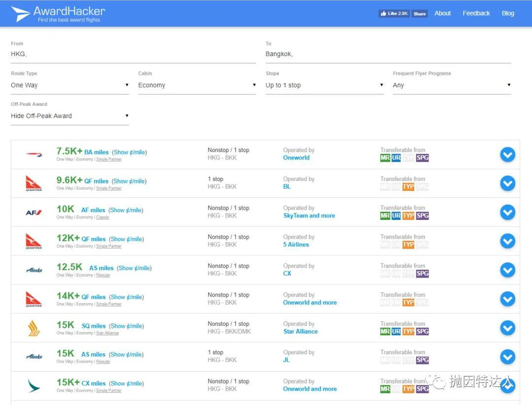
Task: Click the Qantas logo in 14K+ row
Action: (34, 299)
